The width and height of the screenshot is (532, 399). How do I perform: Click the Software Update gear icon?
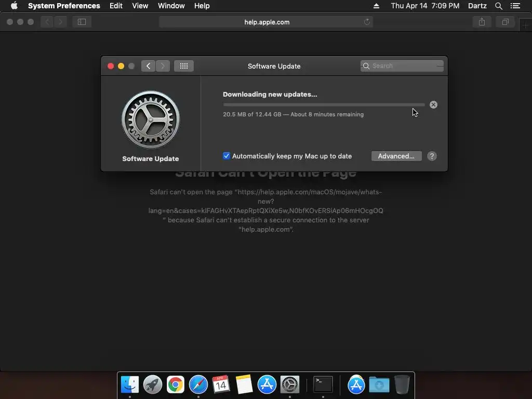[x=151, y=119]
